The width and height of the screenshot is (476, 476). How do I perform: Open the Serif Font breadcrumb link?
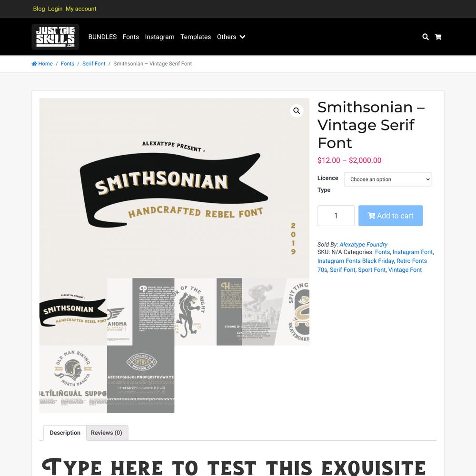[94, 63]
